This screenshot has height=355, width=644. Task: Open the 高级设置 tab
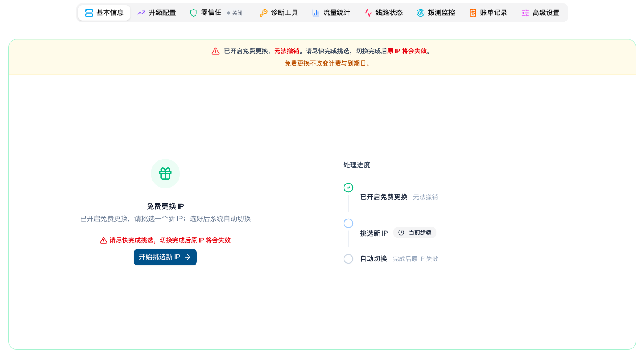point(541,13)
